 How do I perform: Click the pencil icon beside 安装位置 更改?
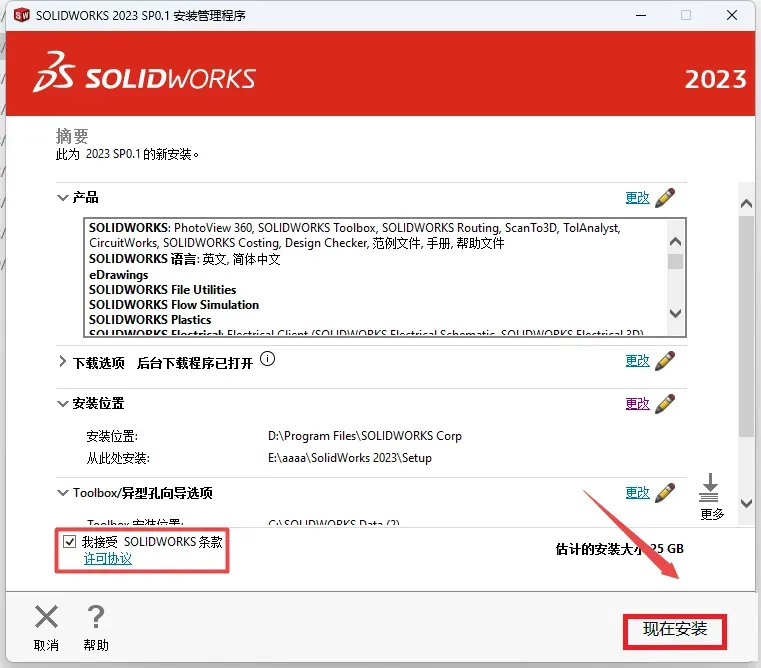[x=665, y=403]
